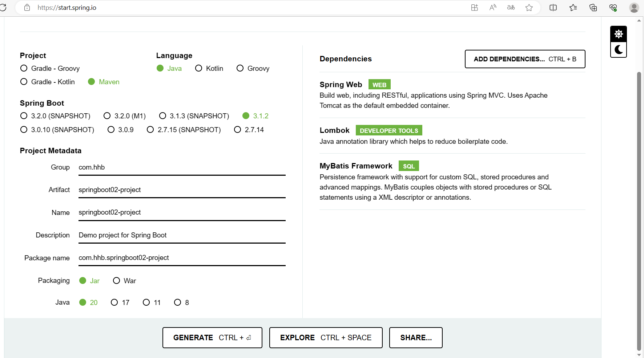Choose Kotlin as language

209,68
